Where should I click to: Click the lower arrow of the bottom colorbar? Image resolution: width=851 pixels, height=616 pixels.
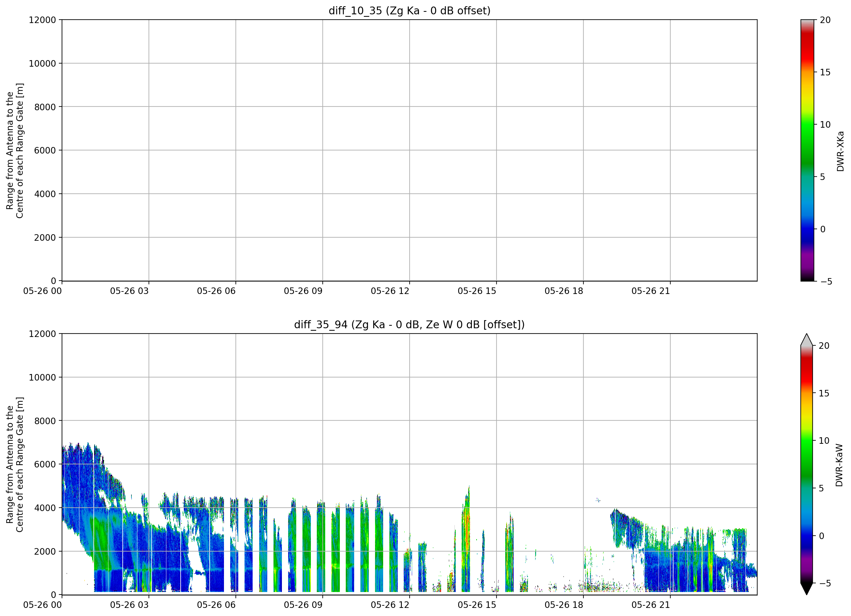[x=806, y=589]
